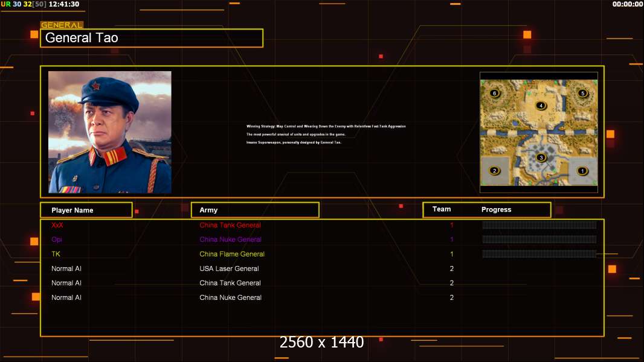
Task: Click Normal AI in the white China Nuke General row
Action: point(66,297)
